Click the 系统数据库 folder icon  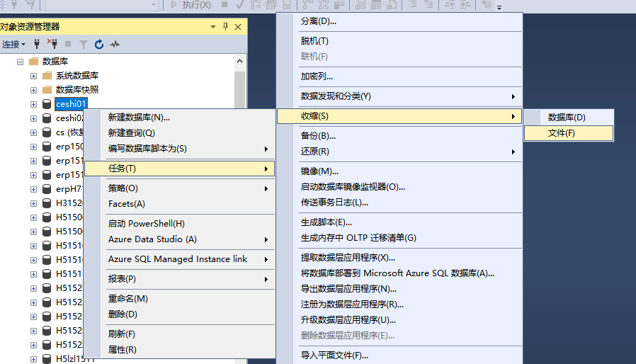(47, 76)
